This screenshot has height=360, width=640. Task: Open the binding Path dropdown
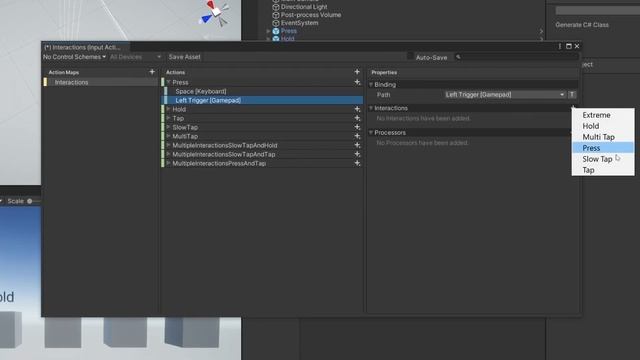[x=504, y=95]
